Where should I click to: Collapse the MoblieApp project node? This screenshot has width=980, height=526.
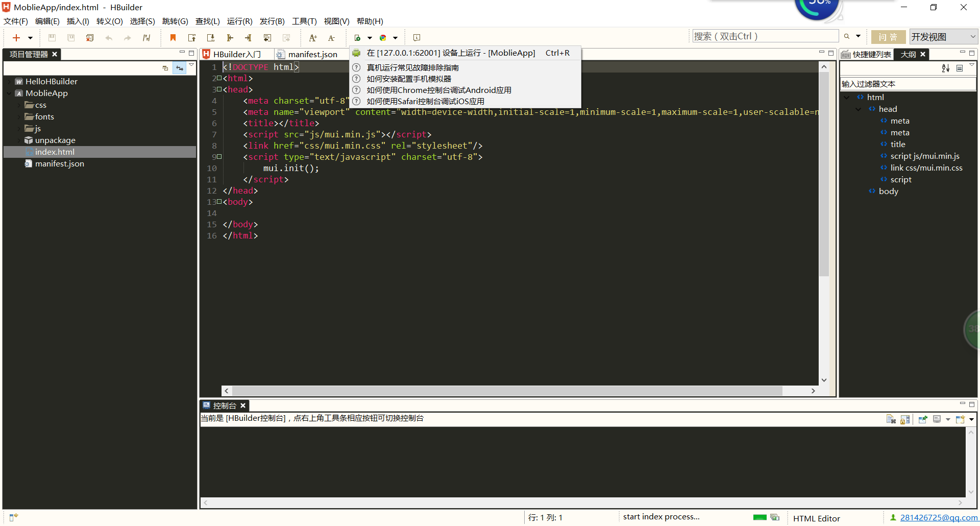point(10,93)
